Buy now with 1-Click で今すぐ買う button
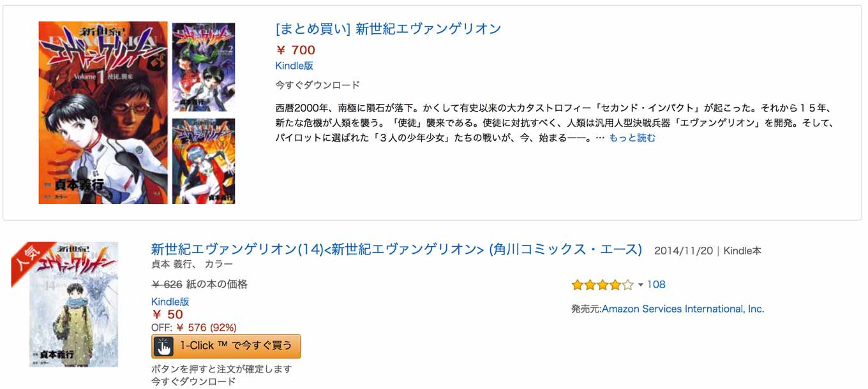 coord(226,346)
